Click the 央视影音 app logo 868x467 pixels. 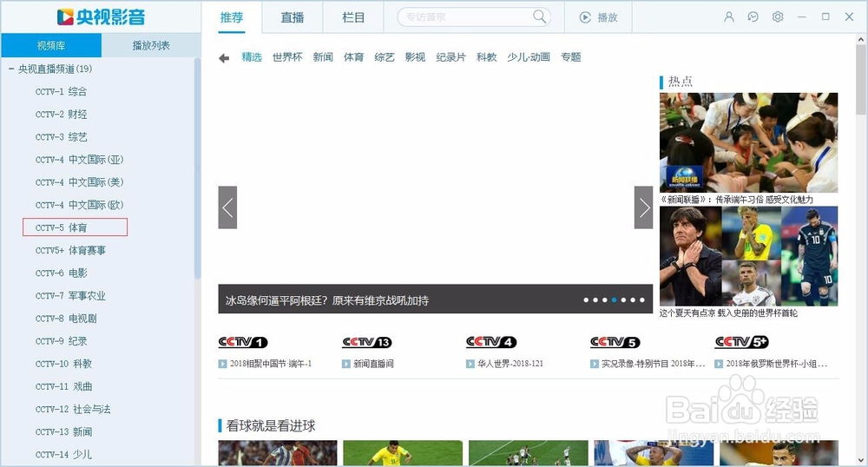tap(101, 17)
